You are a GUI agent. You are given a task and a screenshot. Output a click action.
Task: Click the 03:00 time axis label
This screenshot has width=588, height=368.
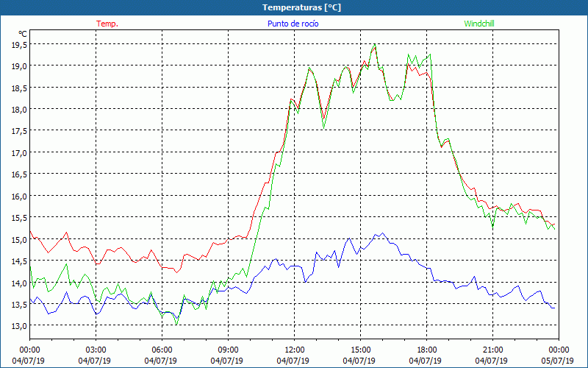point(96,350)
